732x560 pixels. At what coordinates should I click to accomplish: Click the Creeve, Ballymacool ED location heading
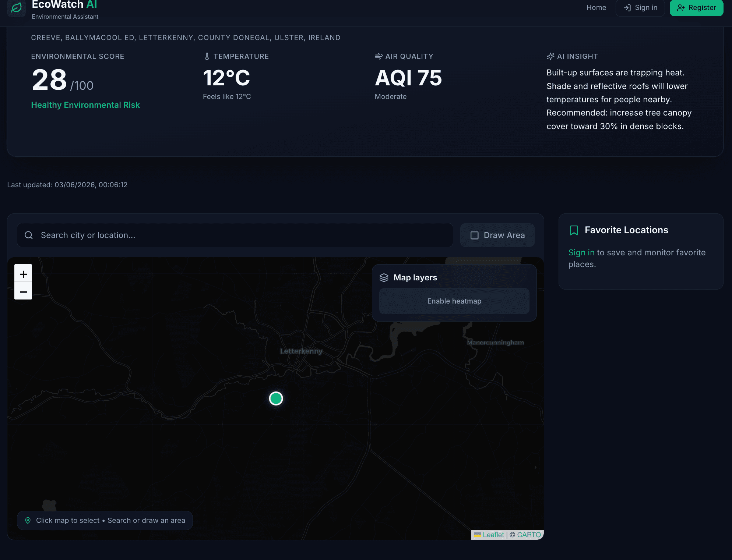pos(186,38)
